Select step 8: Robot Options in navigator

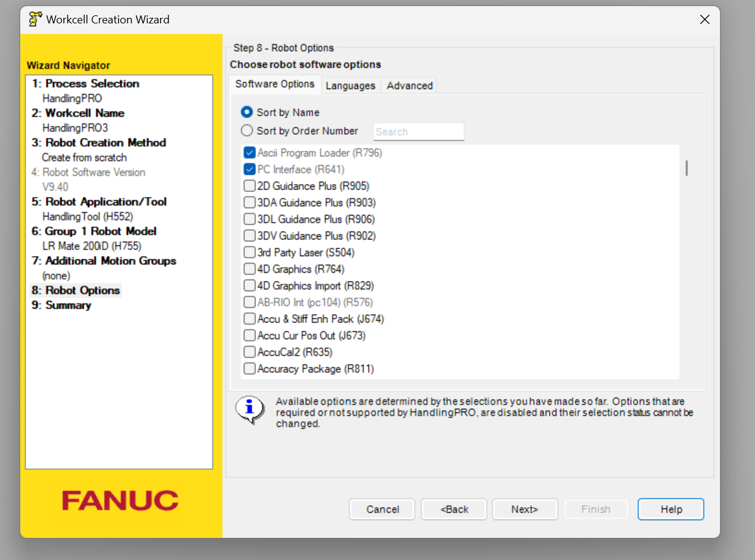click(x=76, y=290)
